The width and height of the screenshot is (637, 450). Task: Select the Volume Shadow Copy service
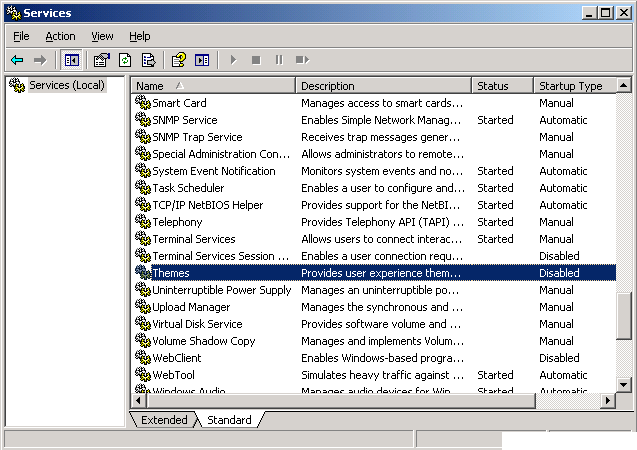pos(203,341)
